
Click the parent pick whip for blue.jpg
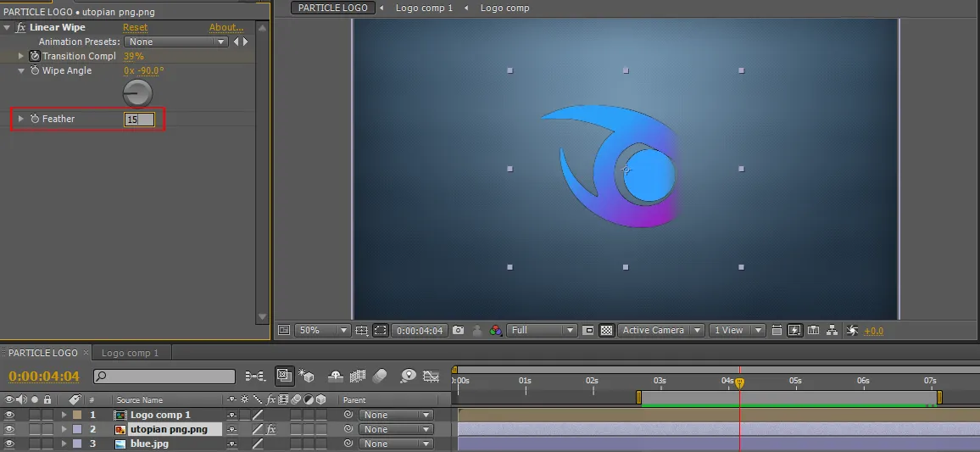pyautogui.click(x=348, y=444)
